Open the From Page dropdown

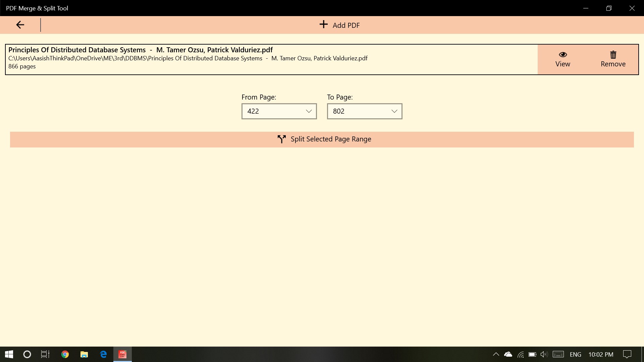pos(279,111)
